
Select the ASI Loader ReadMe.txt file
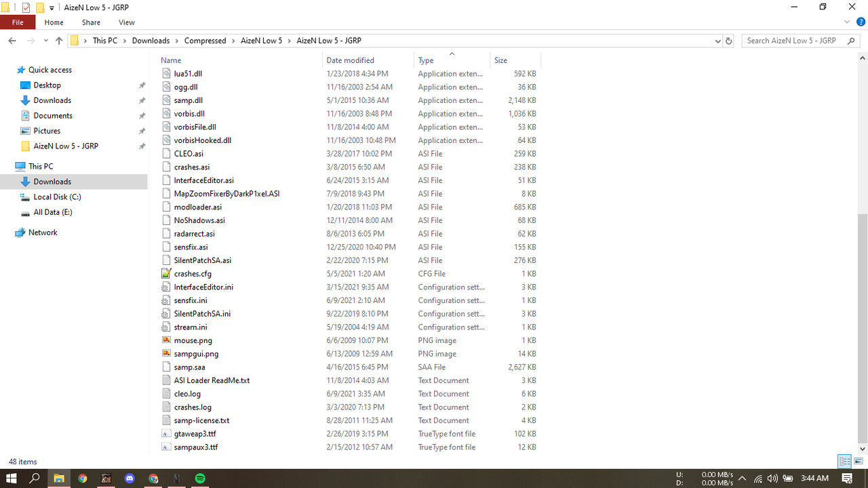[x=212, y=381]
